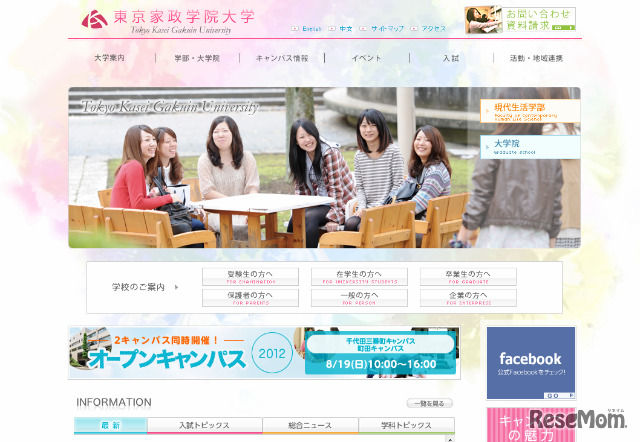The height and width of the screenshot is (442, 640).
Task: Click the 企業の方へ button
Action: [468, 298]
